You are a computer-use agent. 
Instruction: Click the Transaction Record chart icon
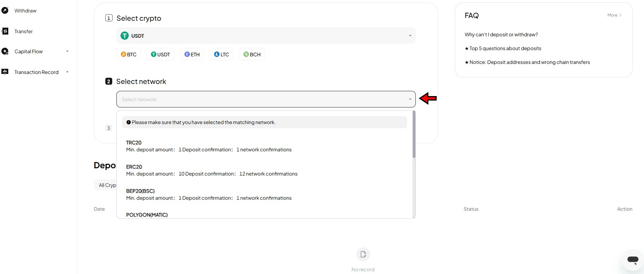click(x=5, y=72)
